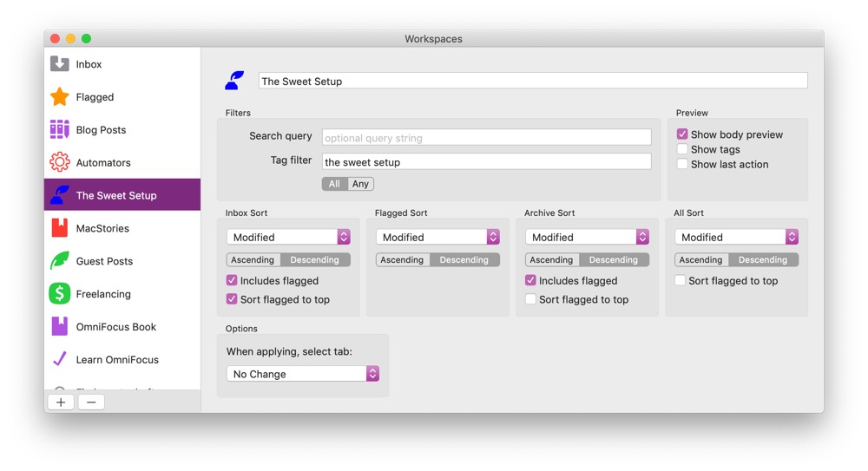Click the blue workspace icon beside name field
The image size is (868, 471).
point(234,81)
